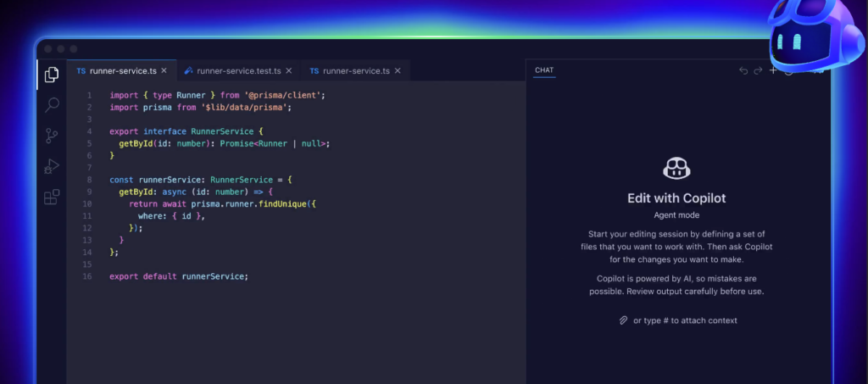Click 'Promise<Runner | null>' return type
The image size is (868, 384).
click(272, 143)
